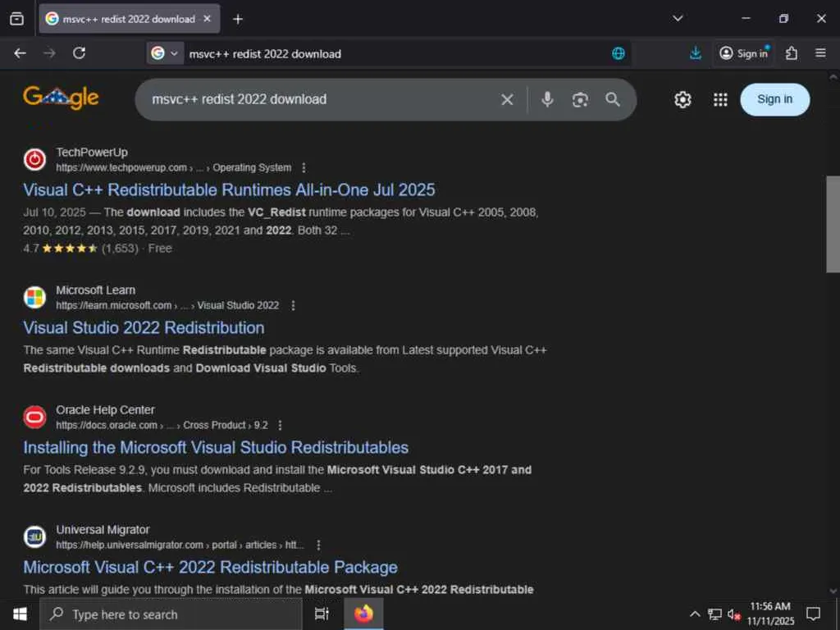Open Installing the Microsoft Visual Studio Redistributables link
The width and height of the screenshot is (840, 630).
point(216,447)
